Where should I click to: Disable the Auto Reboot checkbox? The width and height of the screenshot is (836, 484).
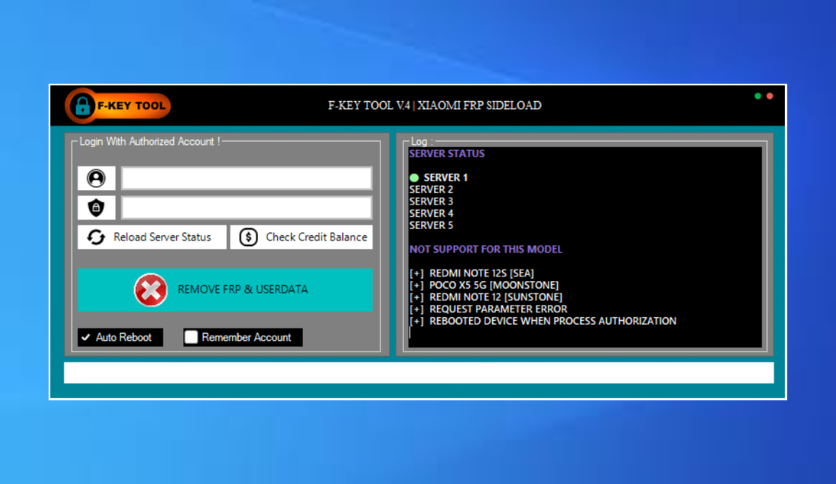click(x=86, y=337)
